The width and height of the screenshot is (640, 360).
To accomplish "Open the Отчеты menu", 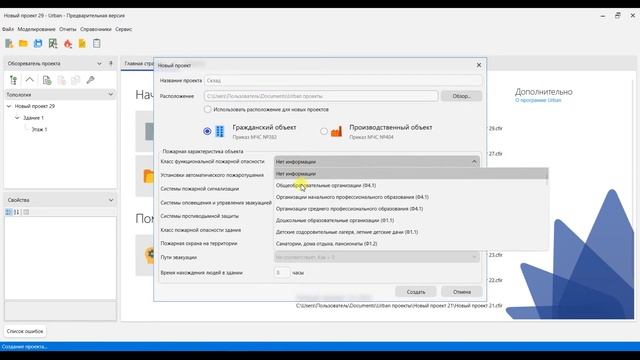I will pyautogui.click(x=67, y=29).
